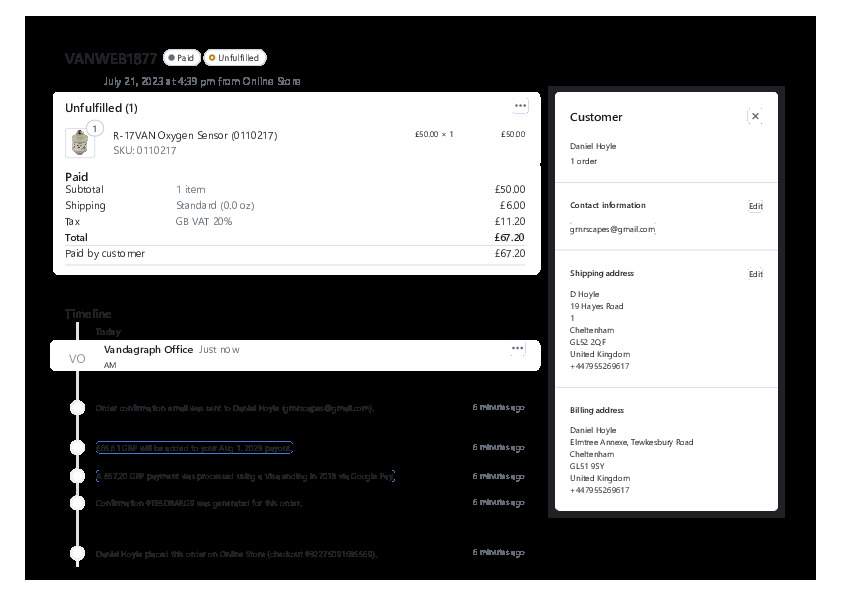This screenshot has height=595, width=842.
Task: Click the order confirmation email timeline dot
Action: (x=77, y=408)
